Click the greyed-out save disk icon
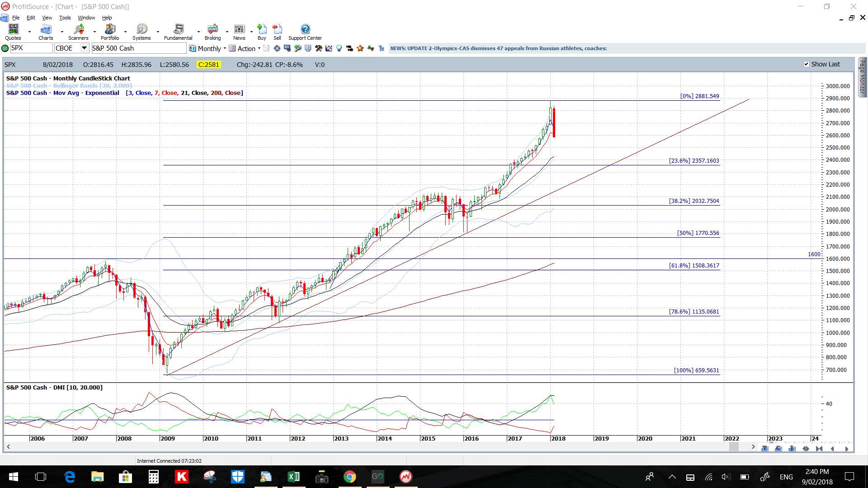 click(266, 48)
